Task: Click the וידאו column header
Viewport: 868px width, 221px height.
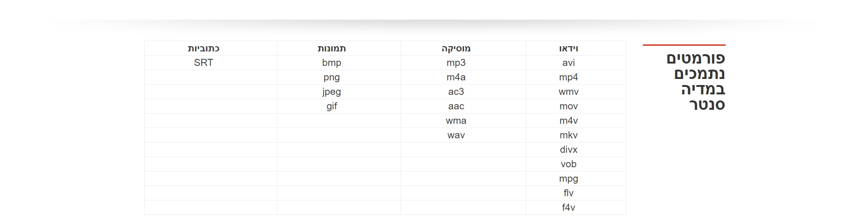Action: 568,48
